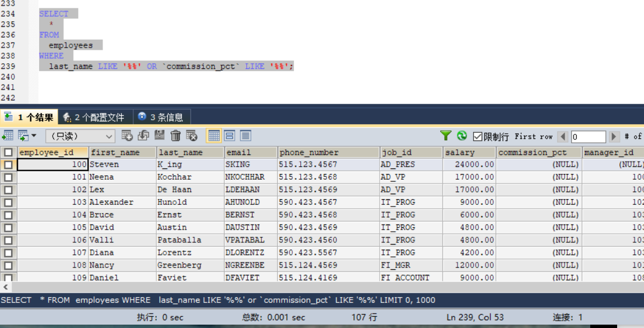This screenshot has height=328, width=644.
Task: Sort by the employee_id column header
Action: (53, 152)
